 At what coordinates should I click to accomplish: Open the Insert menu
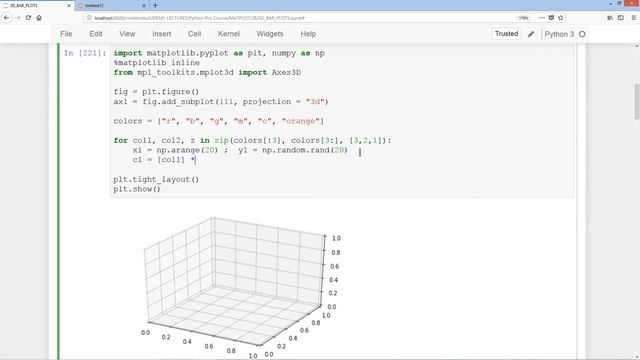click(162, 34)
